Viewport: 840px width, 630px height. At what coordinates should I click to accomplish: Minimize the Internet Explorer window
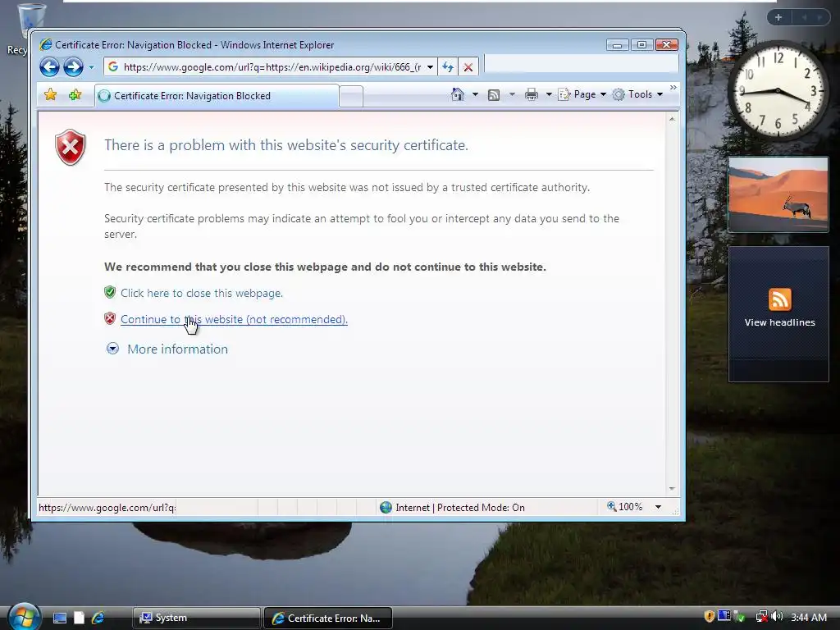pos(617,45)
